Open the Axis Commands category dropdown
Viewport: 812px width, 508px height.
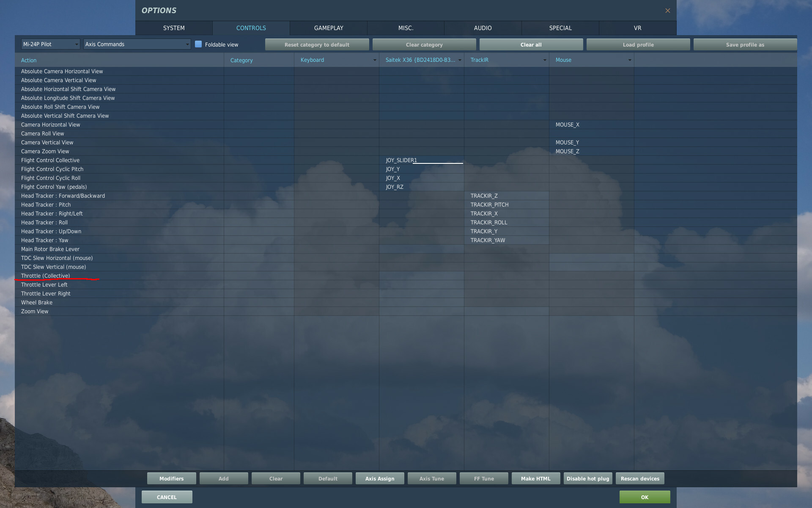(x=137, y=44)
